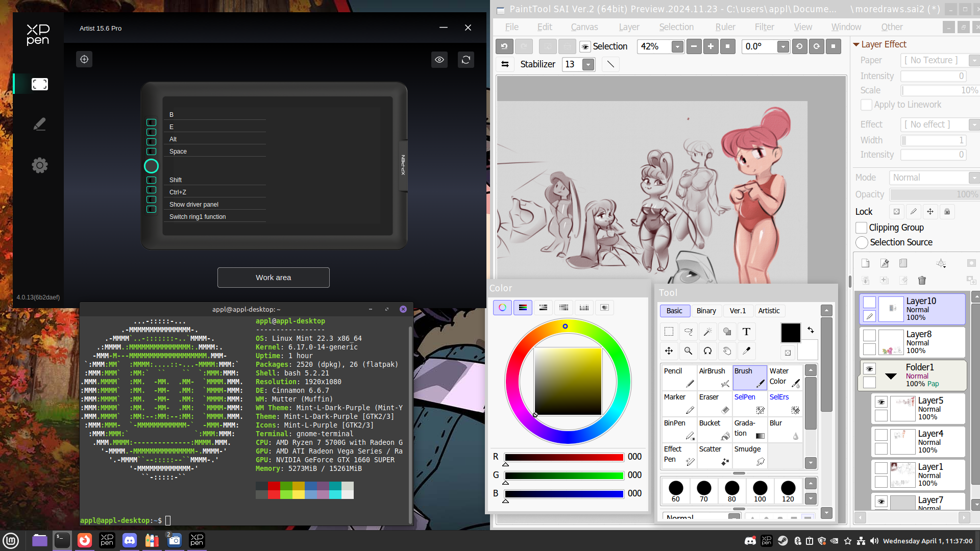Select the Text tool in Tool panel

[746, 332]
